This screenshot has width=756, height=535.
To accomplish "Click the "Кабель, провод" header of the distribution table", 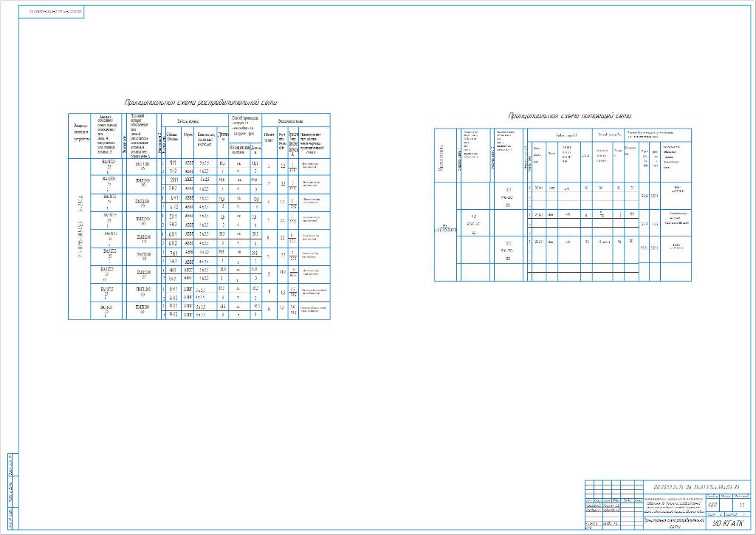I will [x=188, y=122].
